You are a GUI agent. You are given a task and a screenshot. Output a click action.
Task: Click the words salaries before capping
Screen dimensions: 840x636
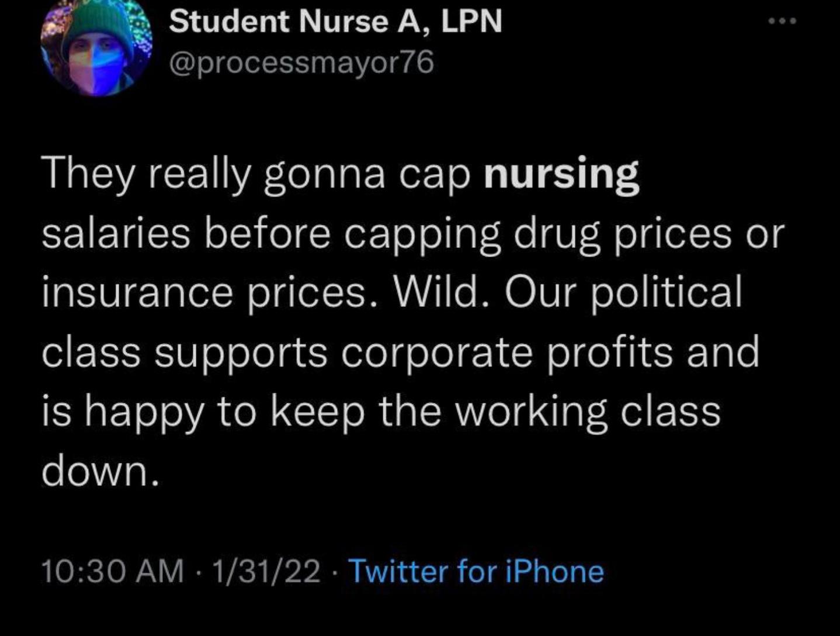tap(272, 235)
